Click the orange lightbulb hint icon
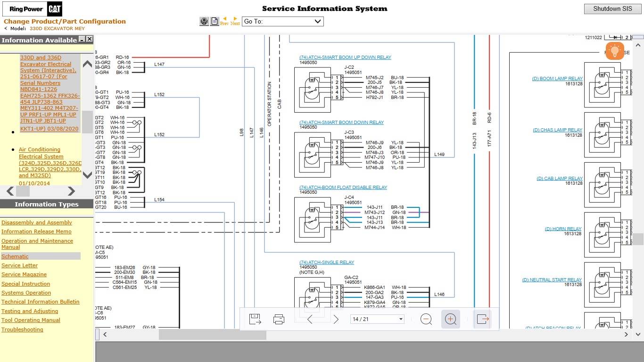The image size is (644, 362). click(x=615, y=50)
